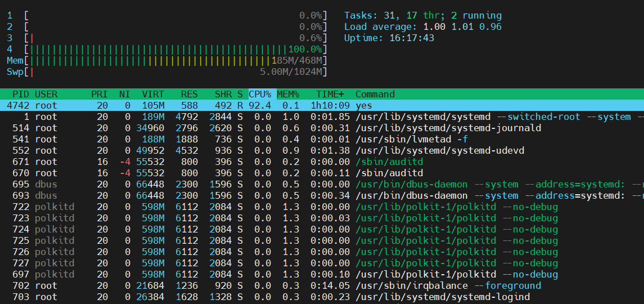Click the 34960 VIRT value of systemd-journald
The width and height of the screenshot is (644, 304).
click(150, 128)
